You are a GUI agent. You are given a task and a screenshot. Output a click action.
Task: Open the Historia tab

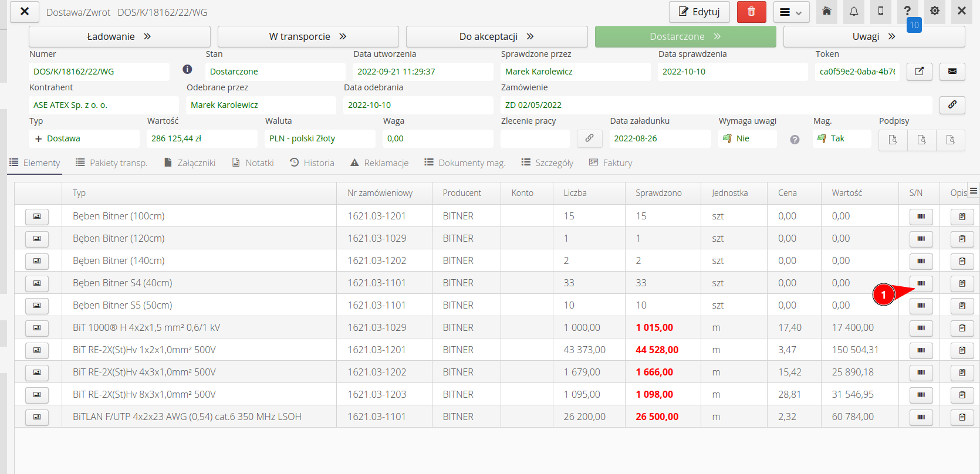pos(312,163)
